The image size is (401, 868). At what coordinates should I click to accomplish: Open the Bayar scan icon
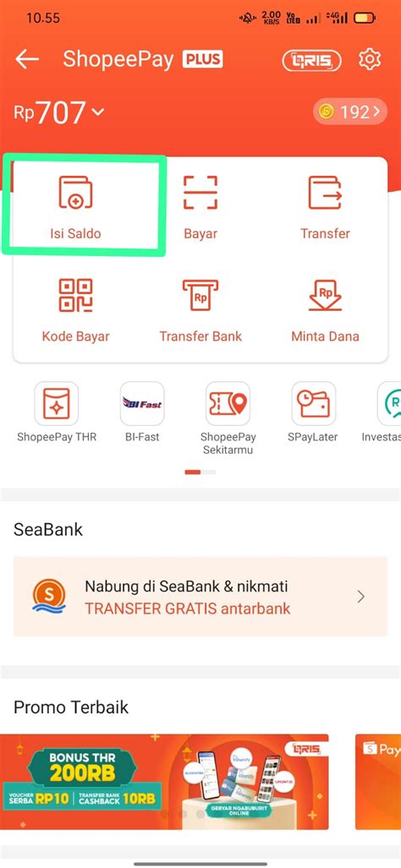(200, 192)
